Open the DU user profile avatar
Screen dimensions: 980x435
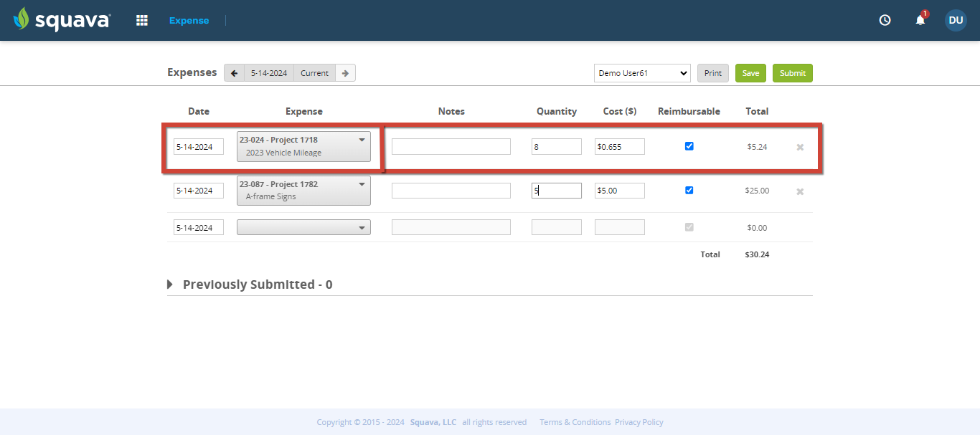point(956,20)
